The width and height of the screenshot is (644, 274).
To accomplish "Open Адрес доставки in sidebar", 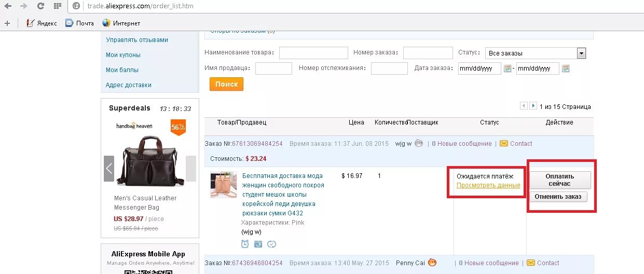I will coord(129,85).
